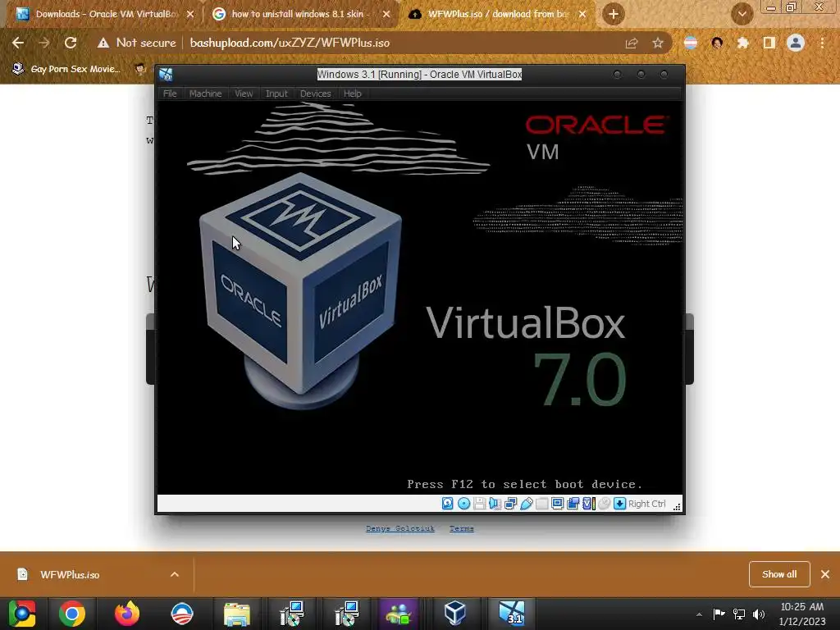Open the Chrome side panel
The height and width of the screenshot is (630, 840).
[x=769, y=43]
